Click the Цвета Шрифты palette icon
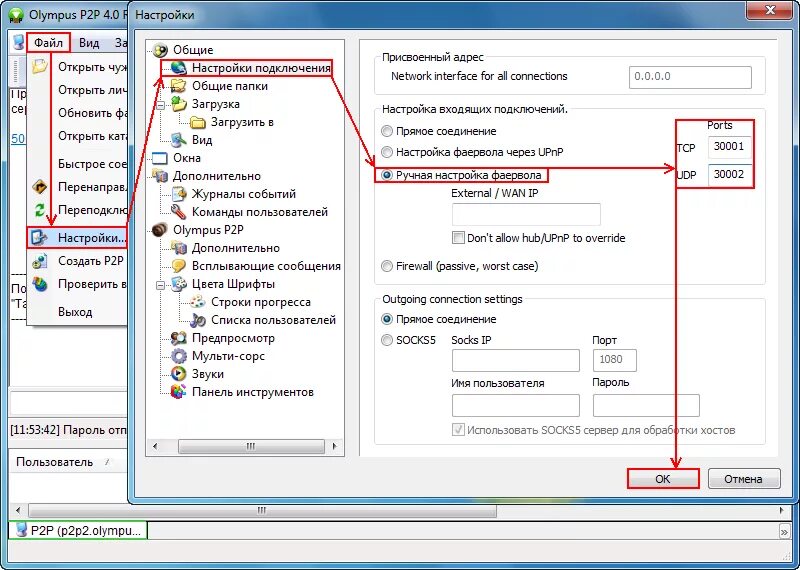This screenshot has height=570, width=800. (x=179, y=284)
